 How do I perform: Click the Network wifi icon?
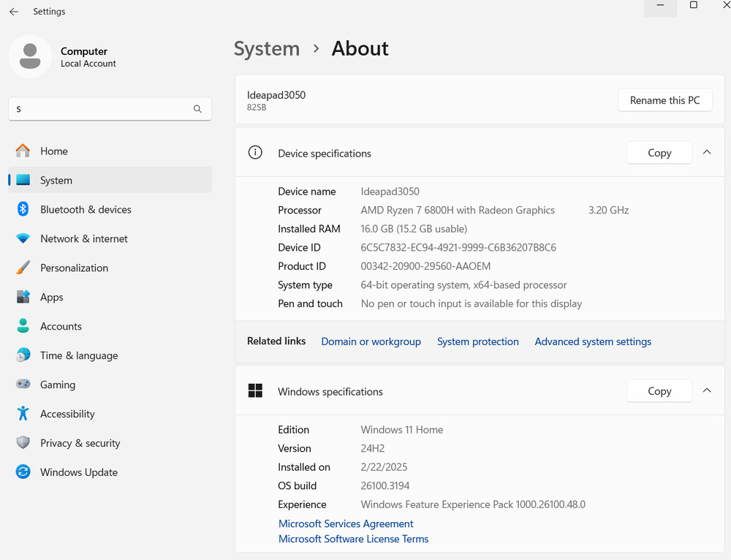click(23, 238)
